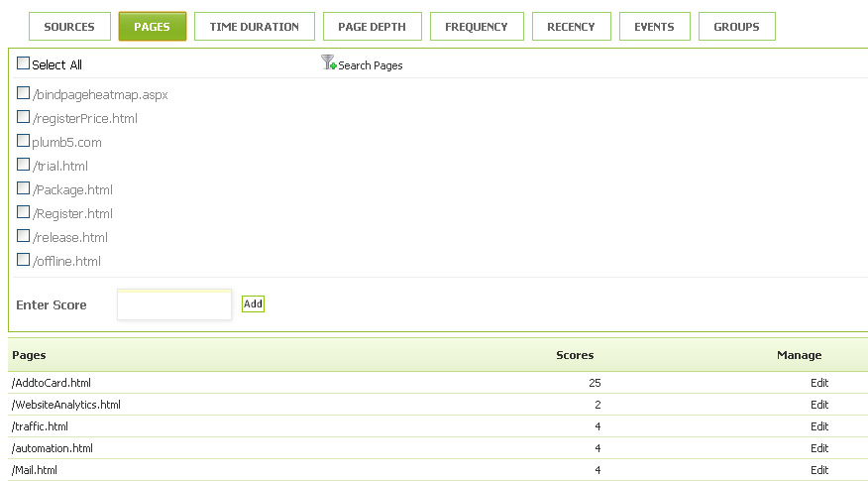Select the /AddtoCard.html page name

(52, 383)
